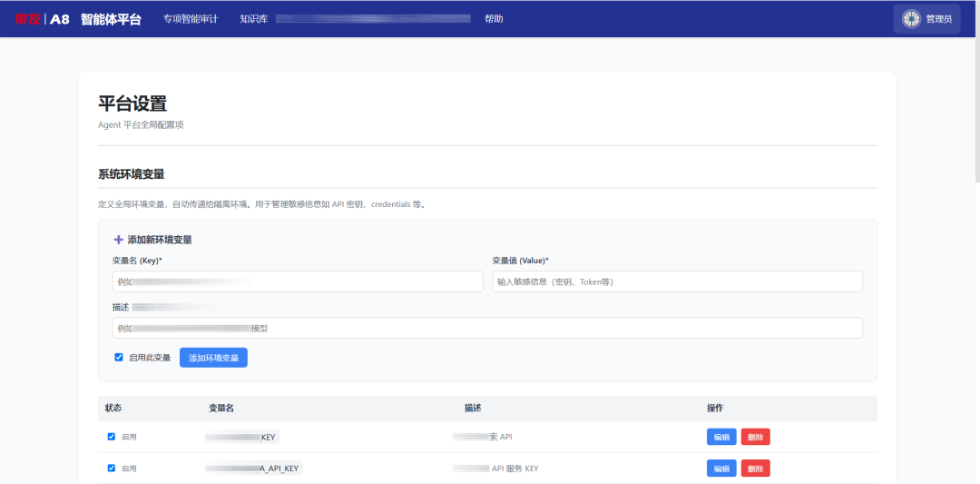Screen dimensions: 980x484
Task: Click the 平台设置 page heading
Action: click(x=132, y=104)
